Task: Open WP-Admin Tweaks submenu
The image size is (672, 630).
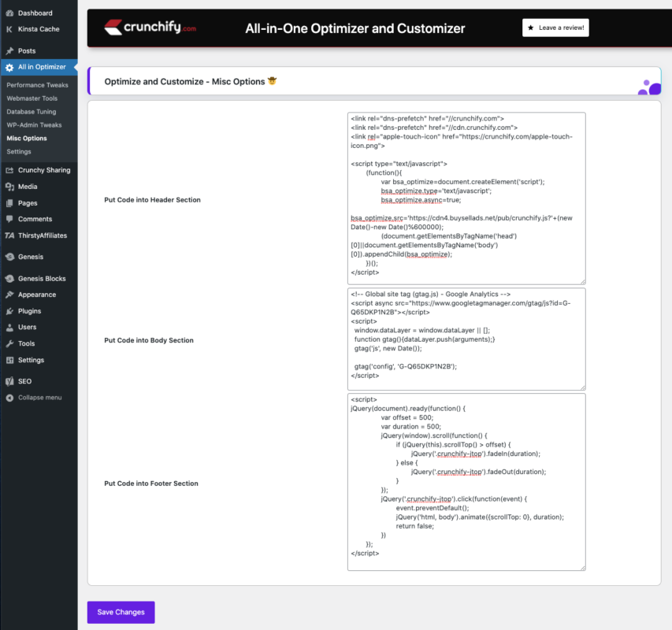Action: point(35,125)
